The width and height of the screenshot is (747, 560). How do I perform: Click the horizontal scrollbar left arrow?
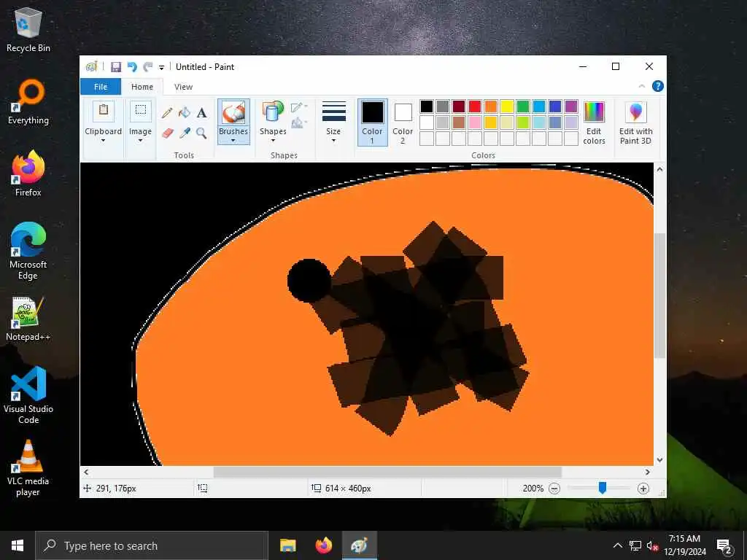coord(86,472)
